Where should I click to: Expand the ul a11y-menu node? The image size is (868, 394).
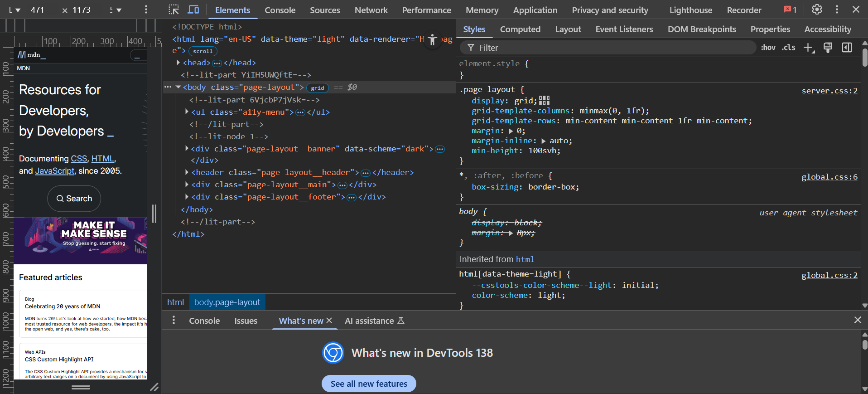click(x=187, y=112)
